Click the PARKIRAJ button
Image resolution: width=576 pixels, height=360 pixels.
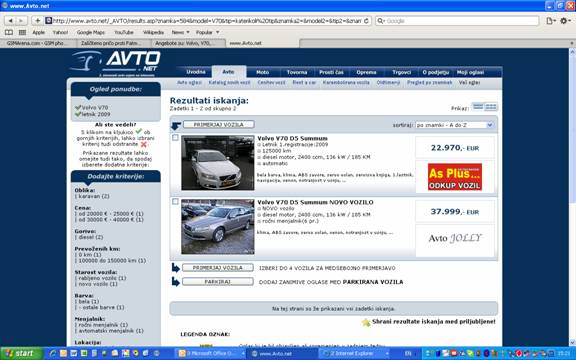click(217, 282)
